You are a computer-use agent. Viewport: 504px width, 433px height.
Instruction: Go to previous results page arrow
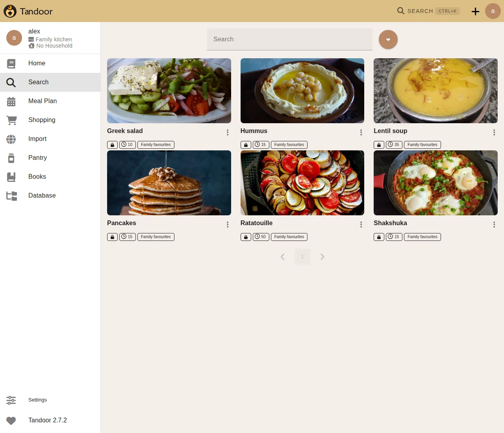point(283,257)
